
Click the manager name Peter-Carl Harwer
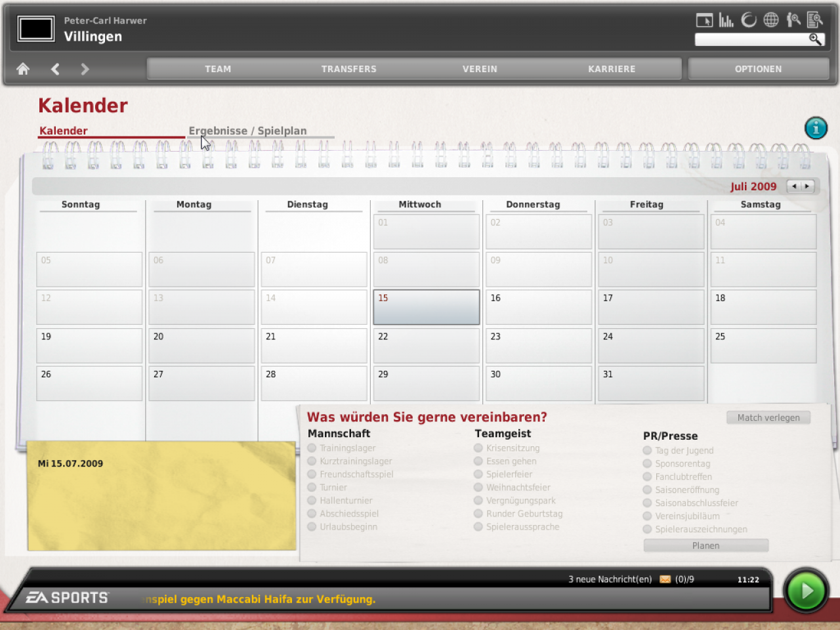105,20
